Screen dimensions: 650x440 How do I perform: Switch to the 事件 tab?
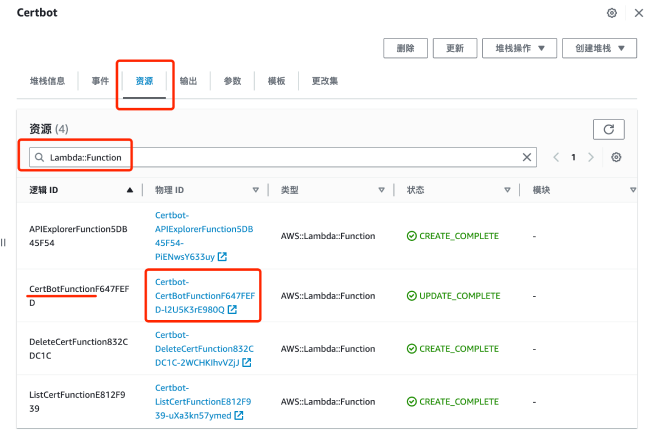[99, 81]
